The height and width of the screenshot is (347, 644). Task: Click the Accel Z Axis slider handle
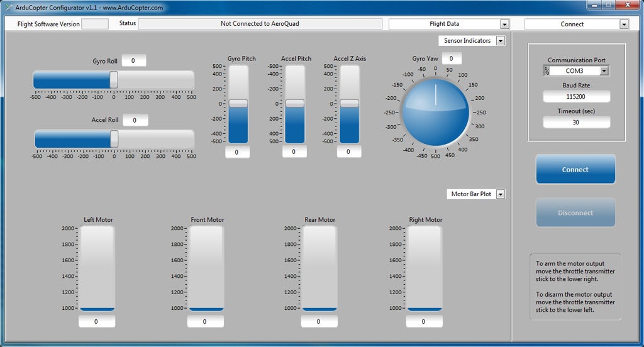click(350, 103)
